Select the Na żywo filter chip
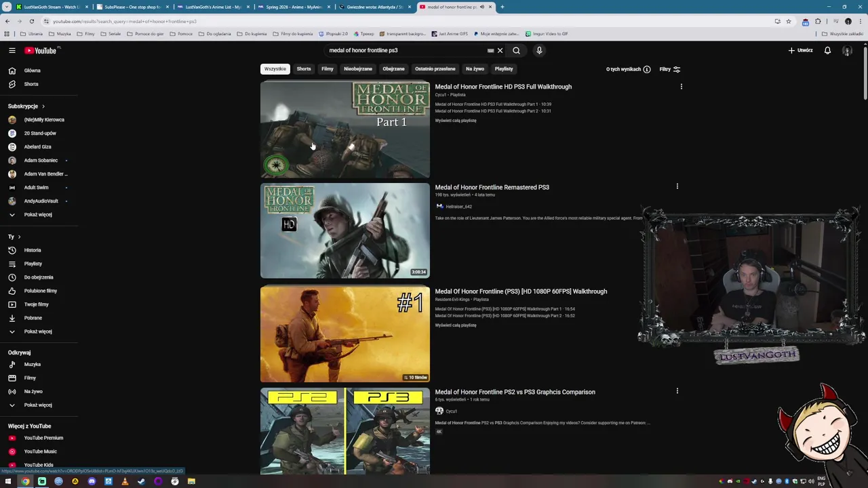The width and height of the screenshot is (868, 488). pos(475,69)
